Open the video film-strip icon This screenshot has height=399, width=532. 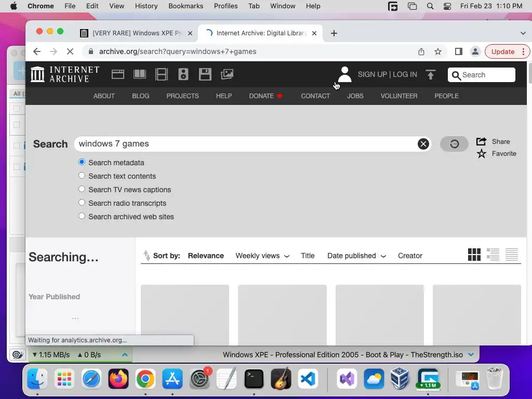(x=162, y=74)
